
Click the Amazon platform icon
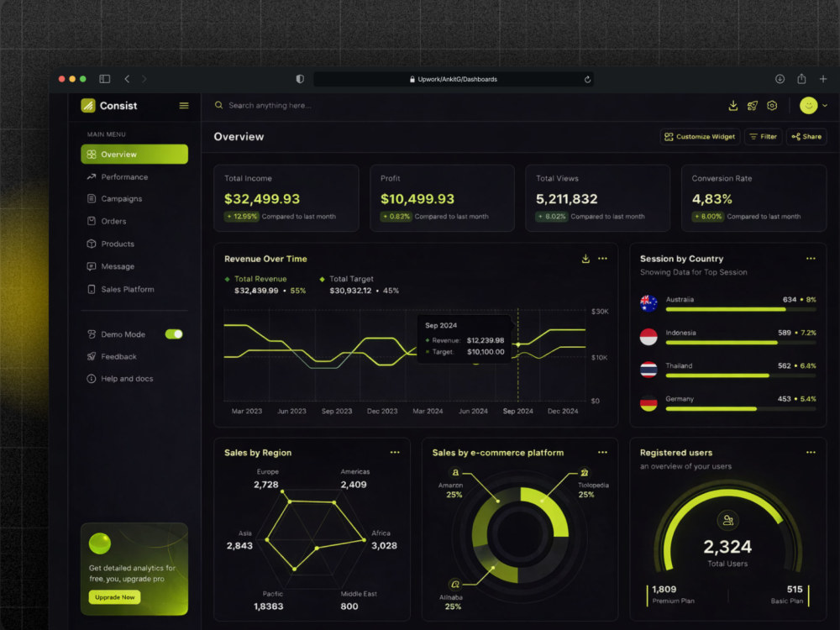pos(455,472)
